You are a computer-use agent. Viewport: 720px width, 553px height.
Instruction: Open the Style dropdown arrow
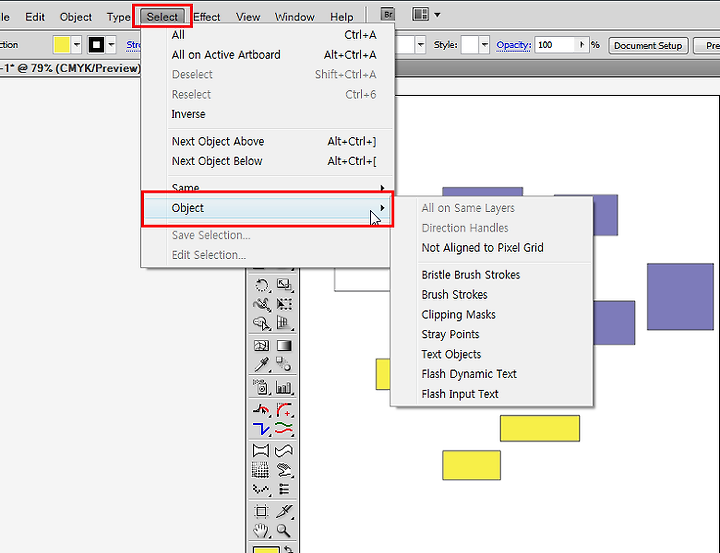(484, 45)
